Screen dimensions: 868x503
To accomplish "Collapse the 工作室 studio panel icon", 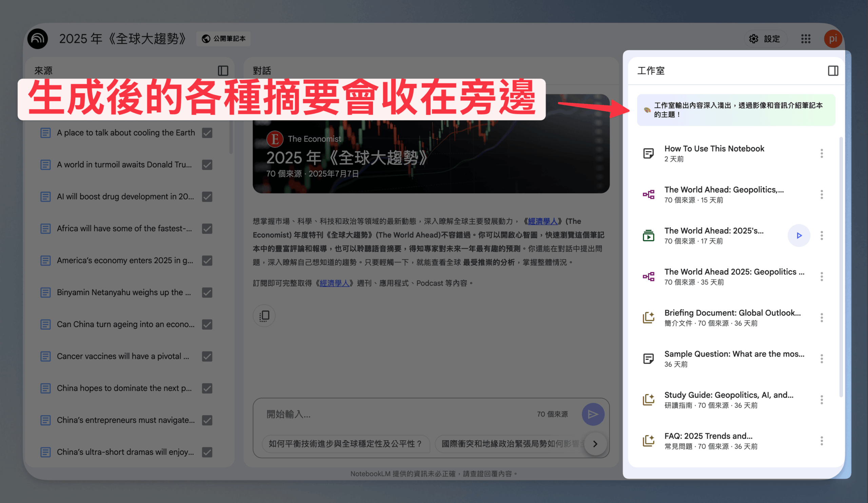I will pyautogui.click(x=833, y=71).
